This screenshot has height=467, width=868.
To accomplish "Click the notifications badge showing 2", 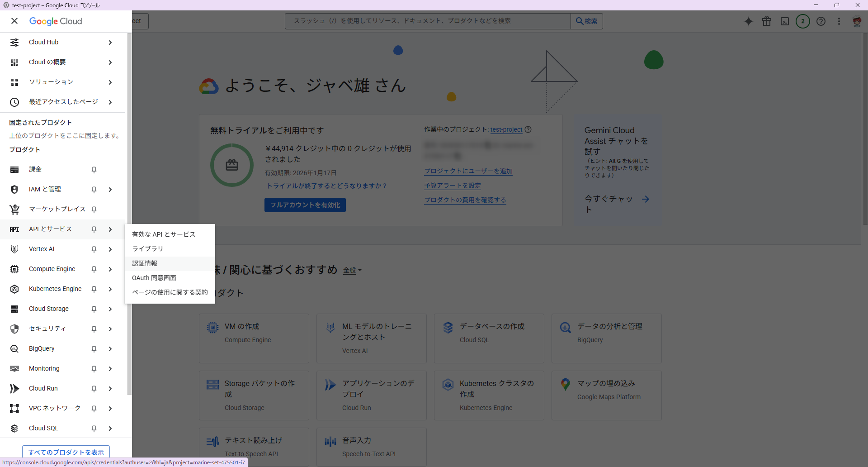I will 803,21.
